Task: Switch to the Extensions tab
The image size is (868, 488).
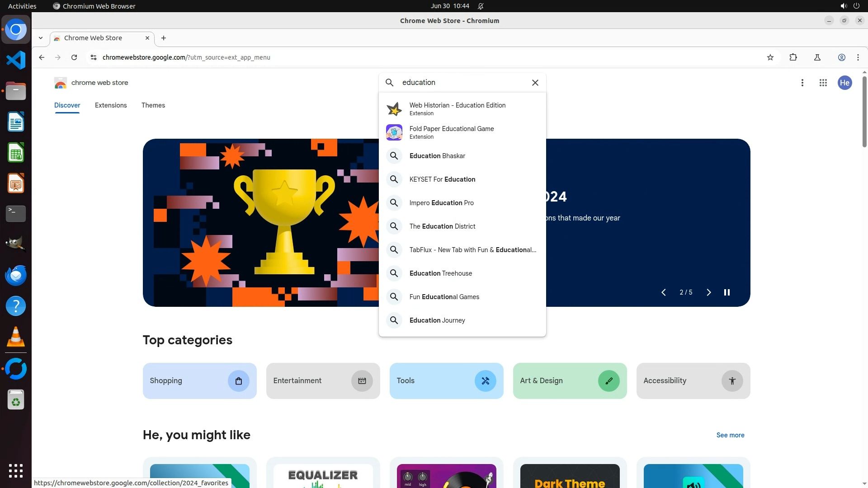Action: click(x=111, y=105)
